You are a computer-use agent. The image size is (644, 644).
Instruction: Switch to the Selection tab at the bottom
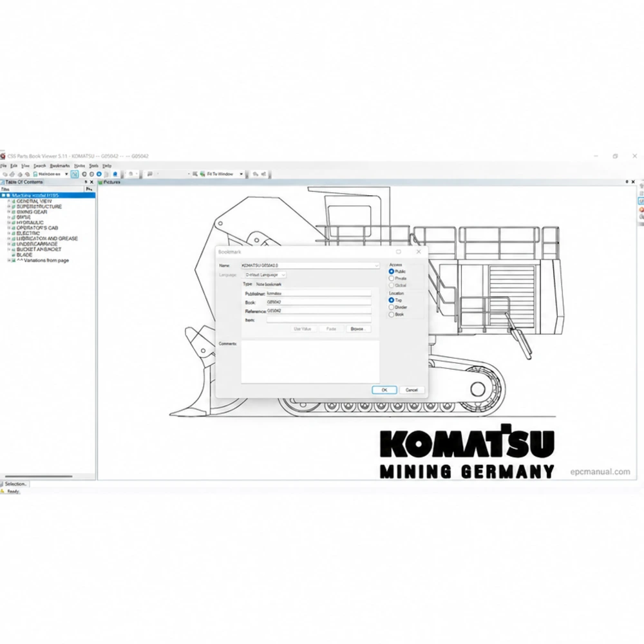coord(15,484)
